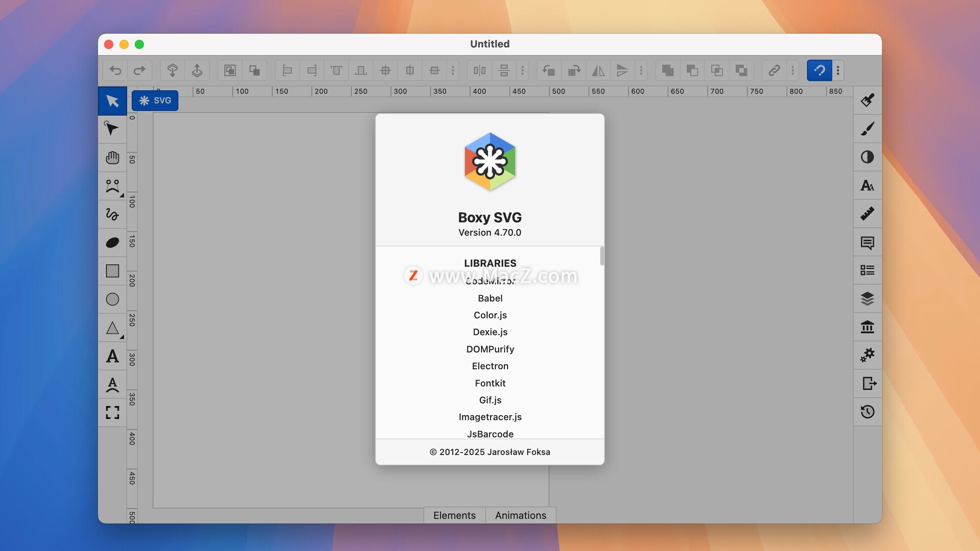Select the Text tool
Viewport: 980px width, 551px height.
112,356
